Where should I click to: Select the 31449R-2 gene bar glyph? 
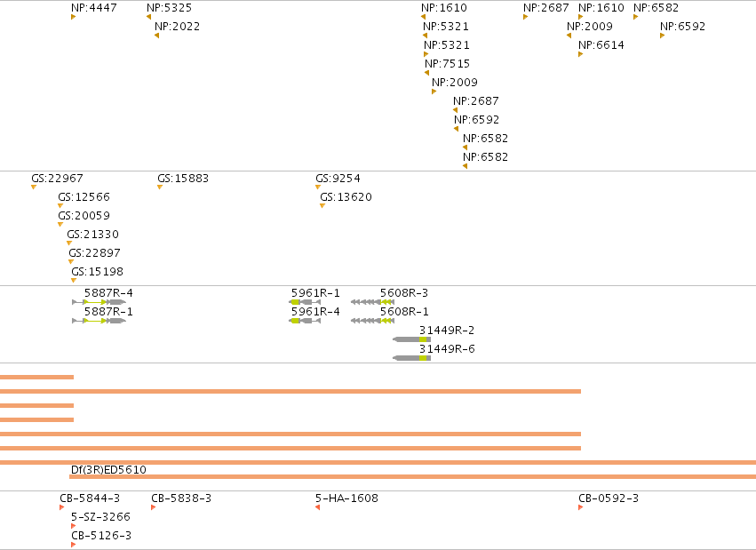(411, 339)
